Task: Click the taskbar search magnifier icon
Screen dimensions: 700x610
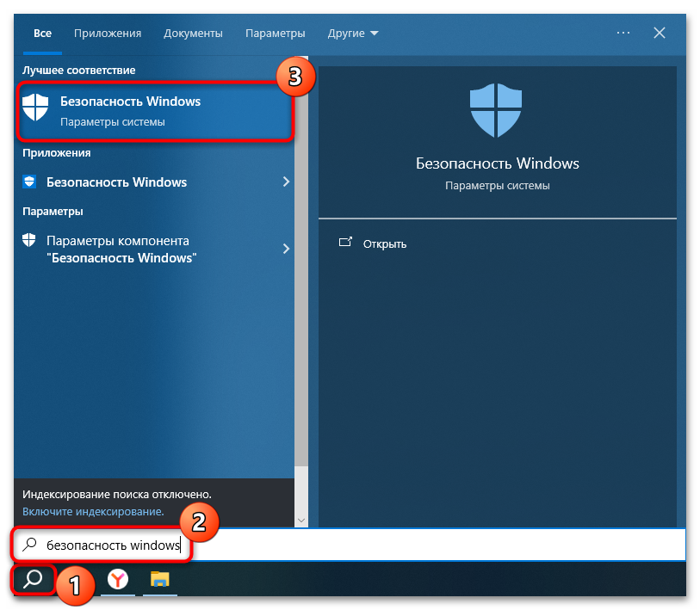Action: pos(33,579)
